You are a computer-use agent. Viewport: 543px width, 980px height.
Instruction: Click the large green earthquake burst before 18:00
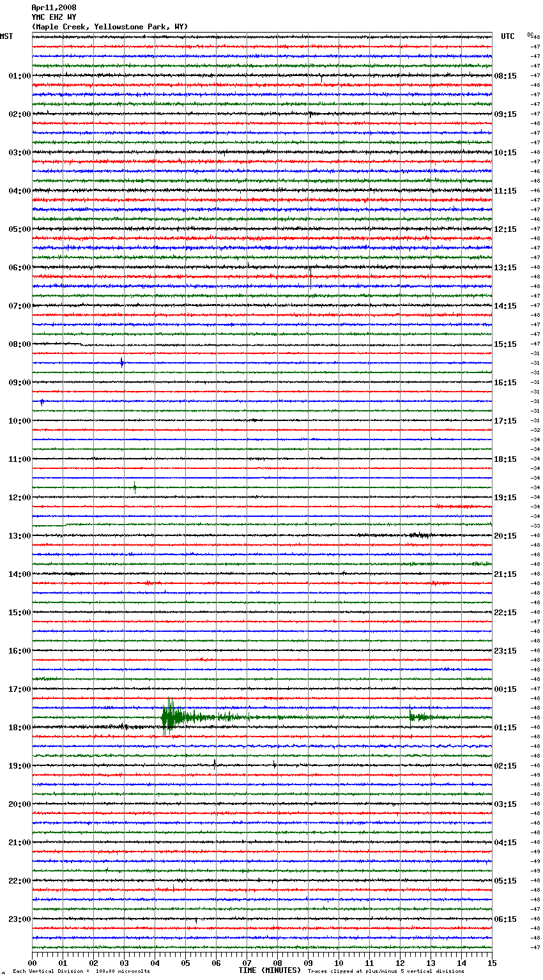click(172, 717)
